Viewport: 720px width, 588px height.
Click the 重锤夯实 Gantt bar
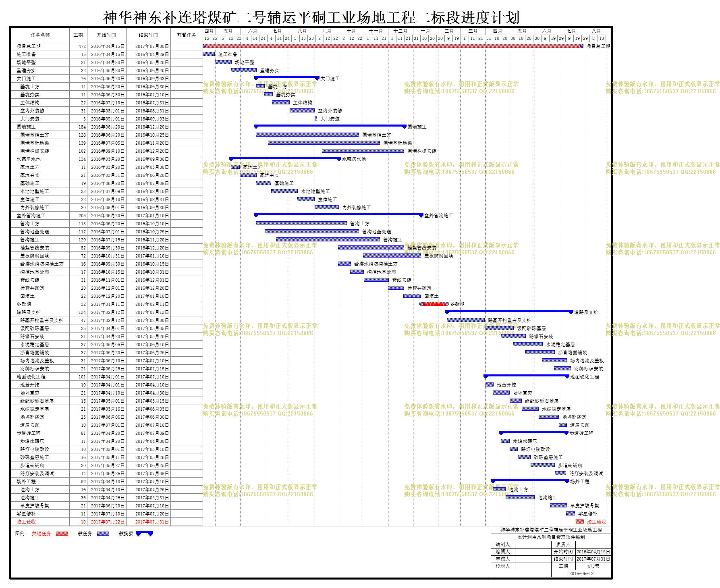[244, 70]
